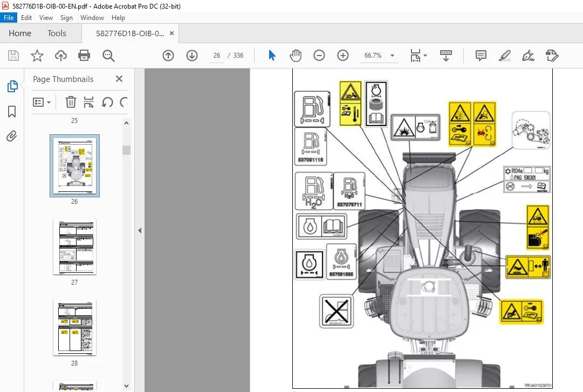Open Find text search tool

pyautogui.click(x=108, y=56)
